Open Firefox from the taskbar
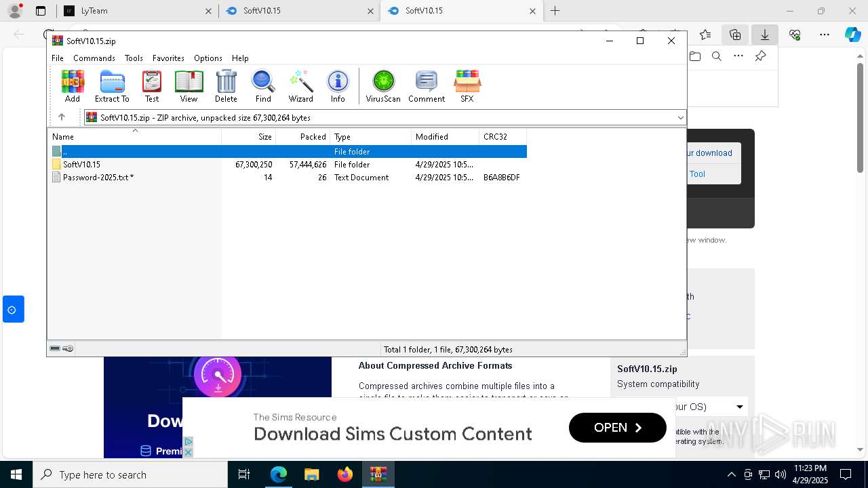This screenshot has height=488, width=868. [345, 475]
